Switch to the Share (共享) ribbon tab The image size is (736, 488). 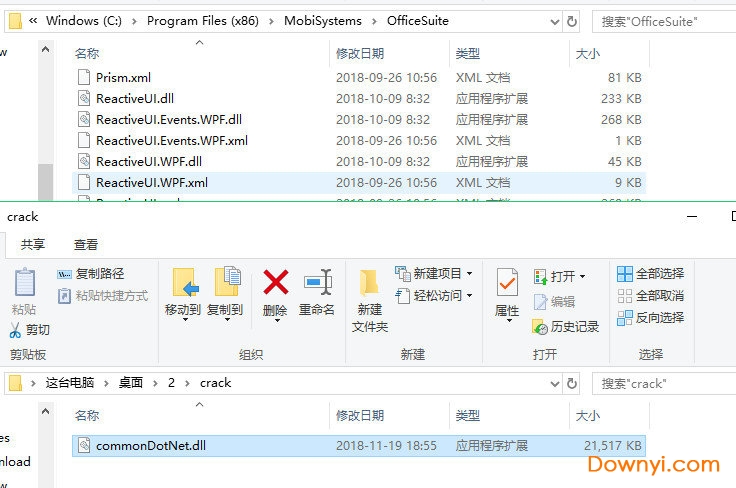[x=33, y=244]
